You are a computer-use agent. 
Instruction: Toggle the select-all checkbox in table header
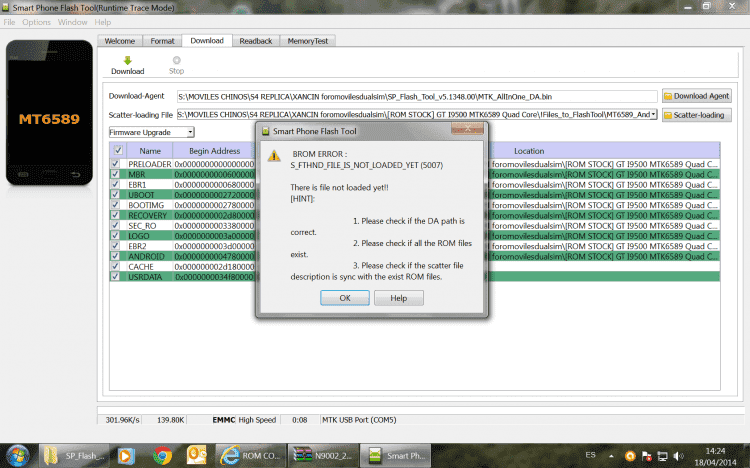[118, 150]
